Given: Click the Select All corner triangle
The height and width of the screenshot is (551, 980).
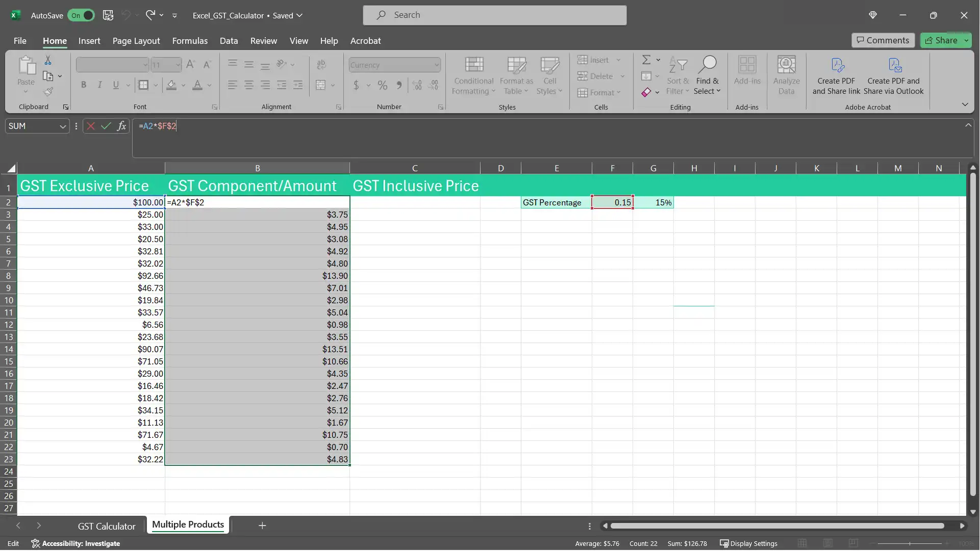Looking at the screenshot, I should tap(11, 168).
